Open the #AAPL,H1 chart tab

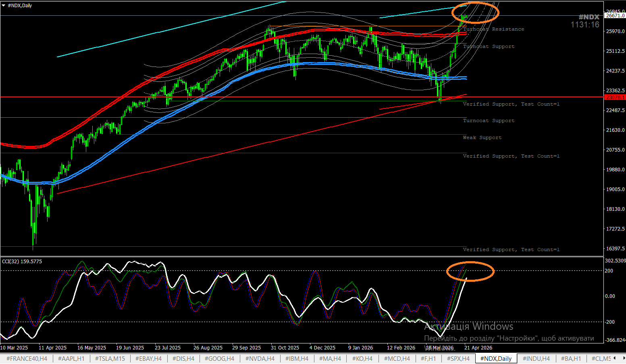(x=71, y=358)
